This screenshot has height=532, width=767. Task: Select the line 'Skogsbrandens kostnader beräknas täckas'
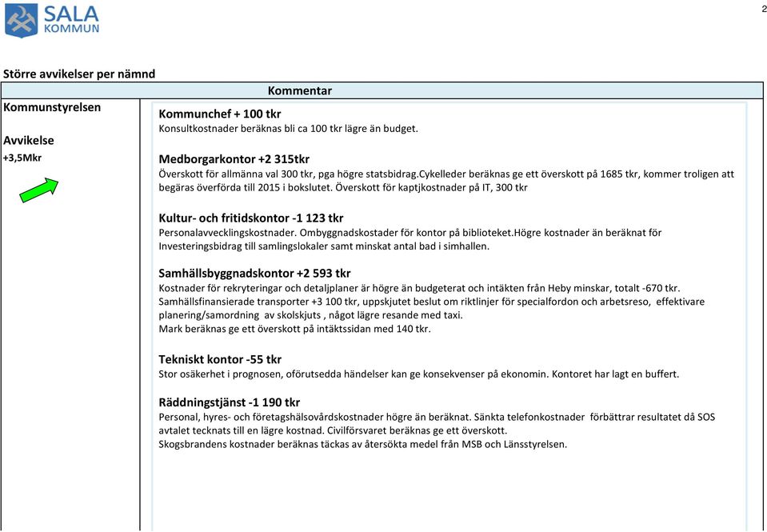363,444
